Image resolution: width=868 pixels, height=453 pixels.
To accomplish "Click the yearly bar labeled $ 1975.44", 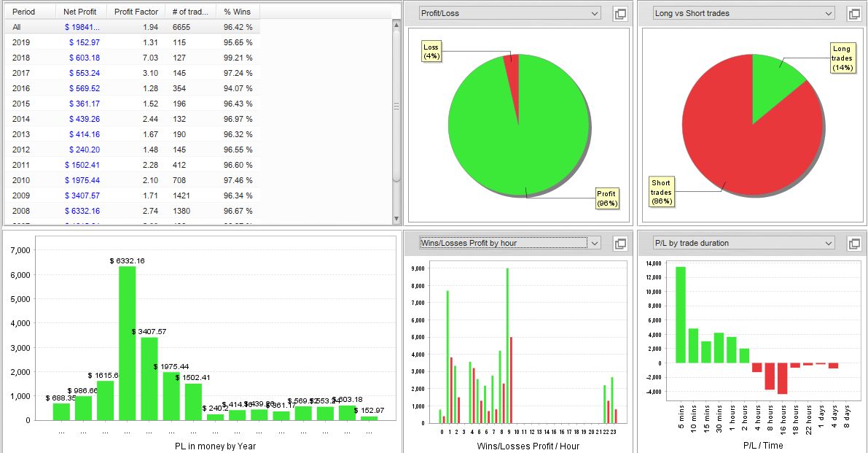I will [171, 396].
